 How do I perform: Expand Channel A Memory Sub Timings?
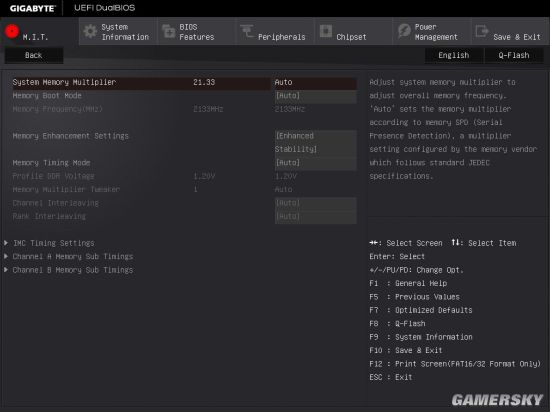tap(73, 257)
